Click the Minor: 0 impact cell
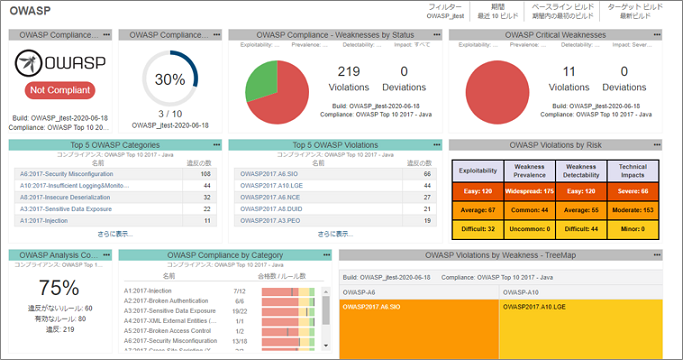 click(x=633, y=229)
